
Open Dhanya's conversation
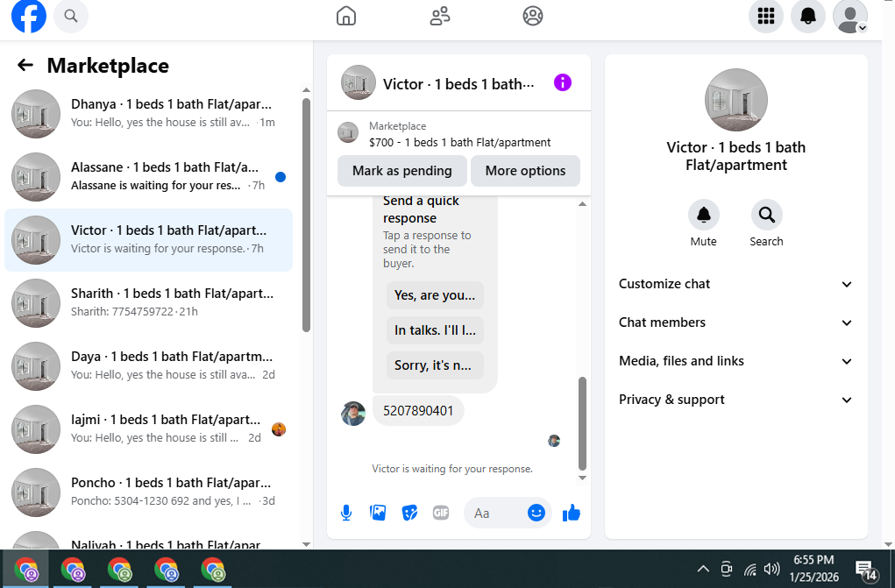point(148,114)
